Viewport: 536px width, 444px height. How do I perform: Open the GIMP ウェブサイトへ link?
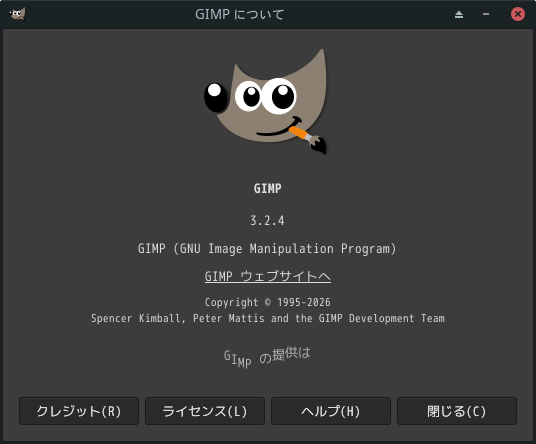[268, 276]
